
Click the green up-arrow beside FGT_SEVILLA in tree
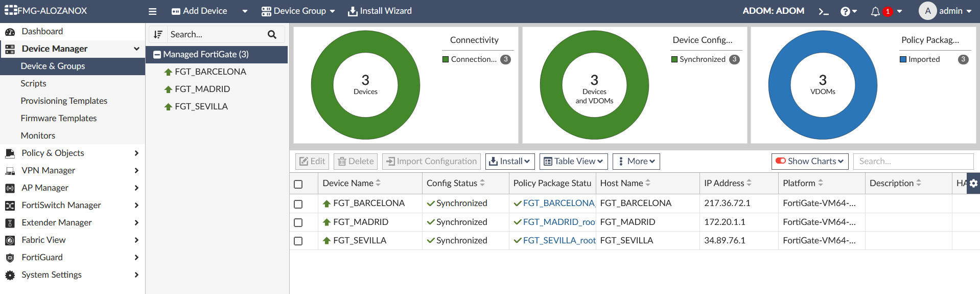168,107
